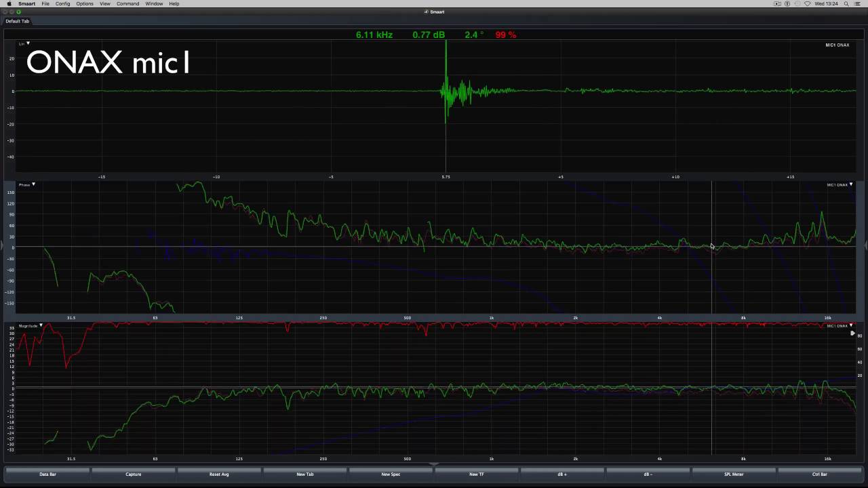This screenshot has width=868, height=488.
Task: Open macOS Notification Center
Action: tap(859, 3)
